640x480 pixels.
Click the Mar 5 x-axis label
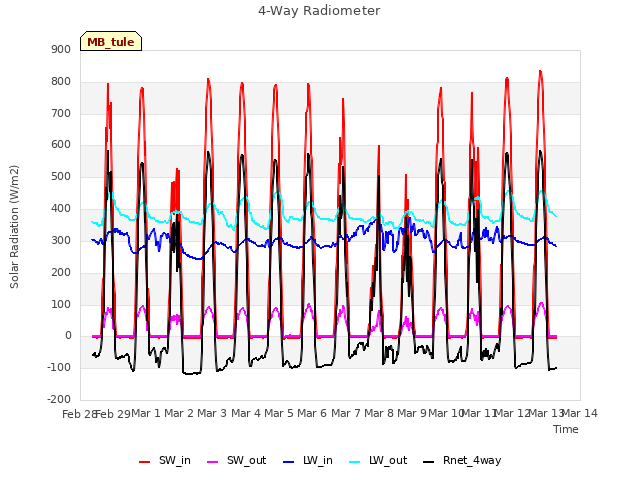[279, 413]
